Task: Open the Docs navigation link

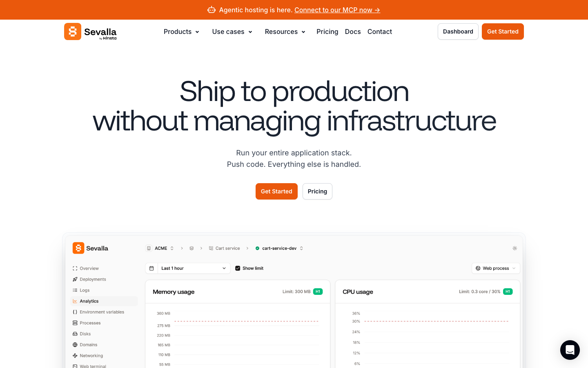Action: click(353, 31)
